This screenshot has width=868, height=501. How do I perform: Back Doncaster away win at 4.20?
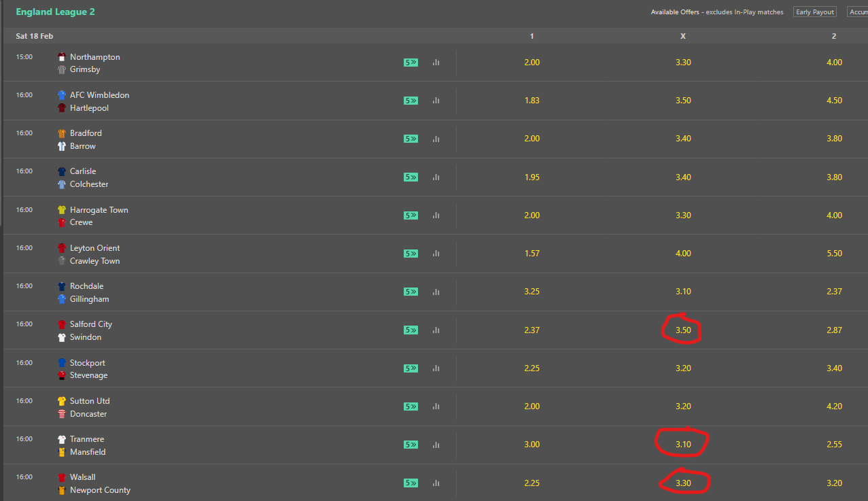point(834,406)
